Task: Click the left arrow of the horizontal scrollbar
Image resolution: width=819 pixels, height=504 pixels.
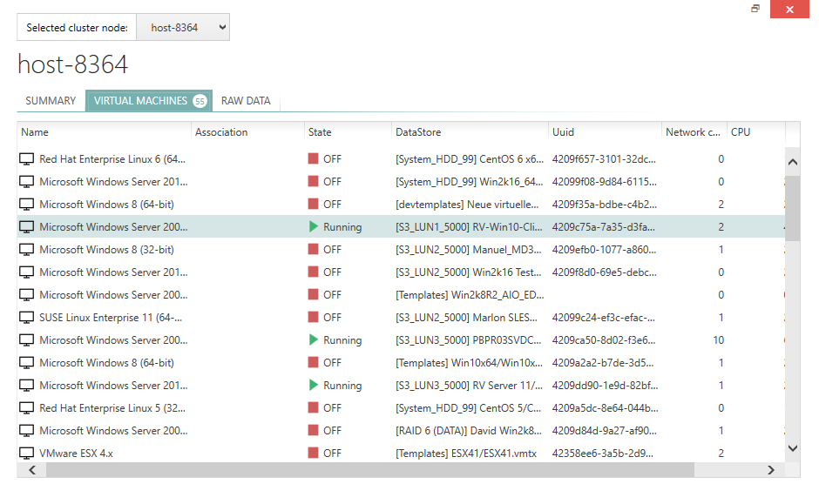Action: click(31, 469)
